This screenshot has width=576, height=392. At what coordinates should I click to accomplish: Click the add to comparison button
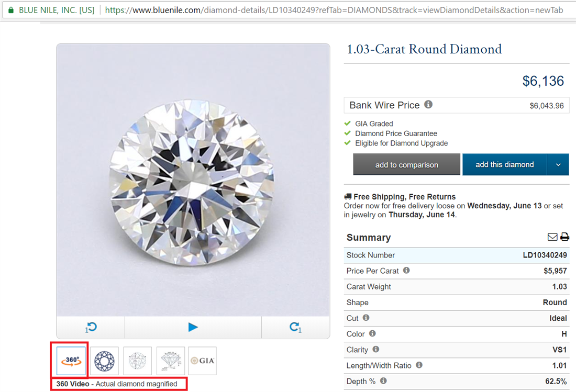click(406, 164)
